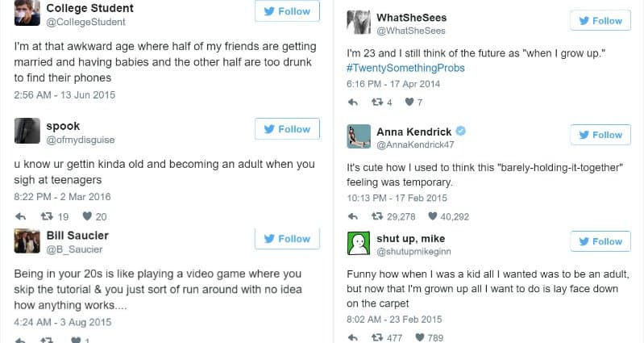This screenshot has height=343, width=644.
Task: Retweet WhatSheSees' tweet about growing up
Action: (376, 102)
